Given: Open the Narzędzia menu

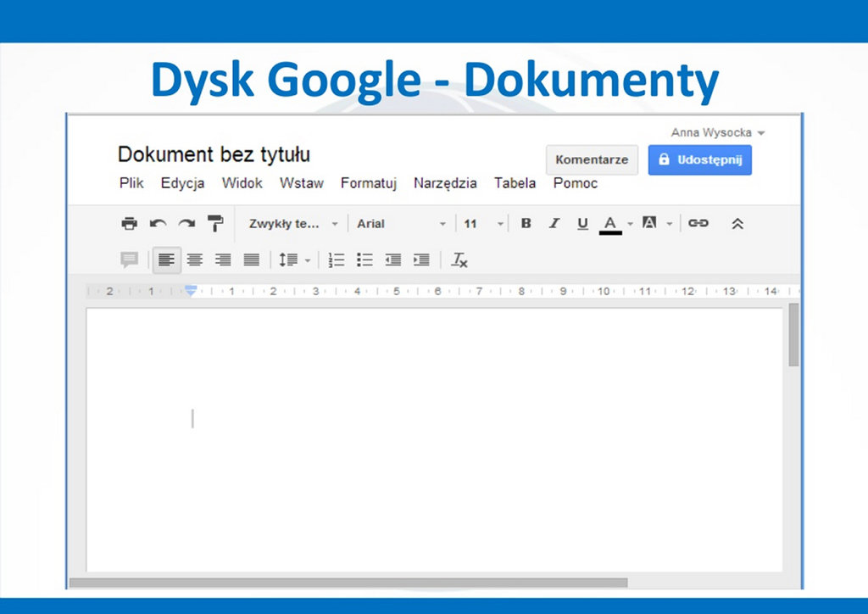Looking at the screenshot, I should 445,183.
